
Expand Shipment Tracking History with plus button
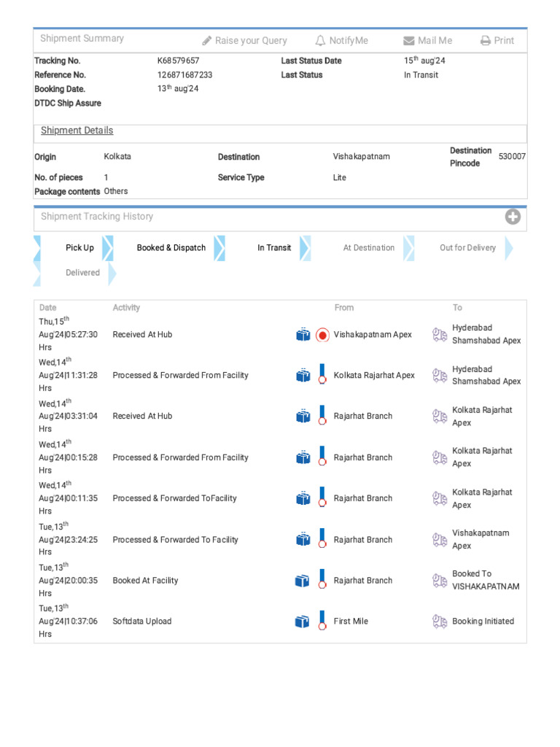513,217
